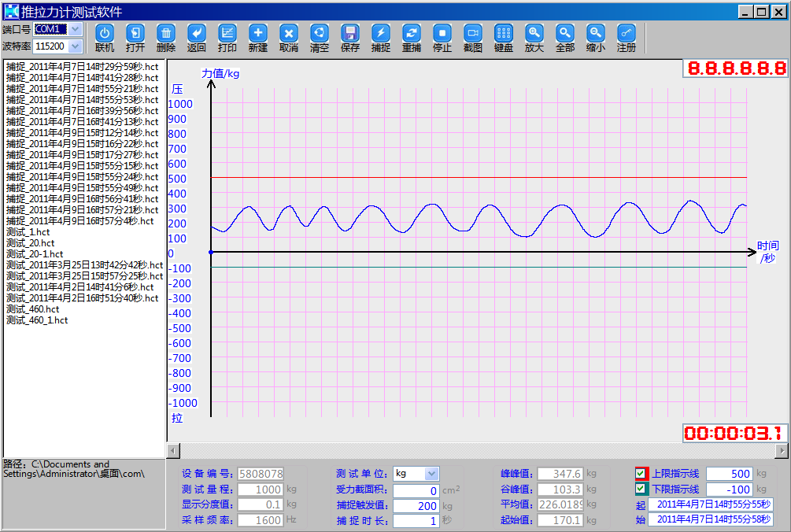
Task: Take a screenshot with the 截图 icon
Action: point(473,33)
